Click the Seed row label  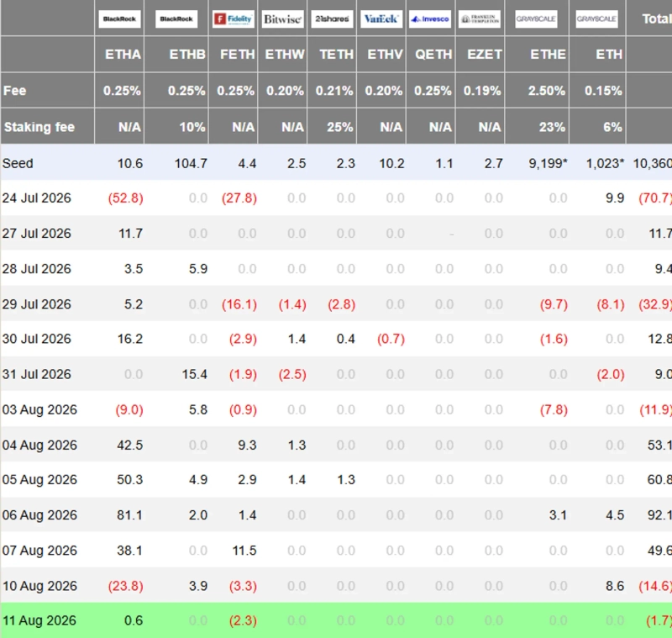[18, 163]
